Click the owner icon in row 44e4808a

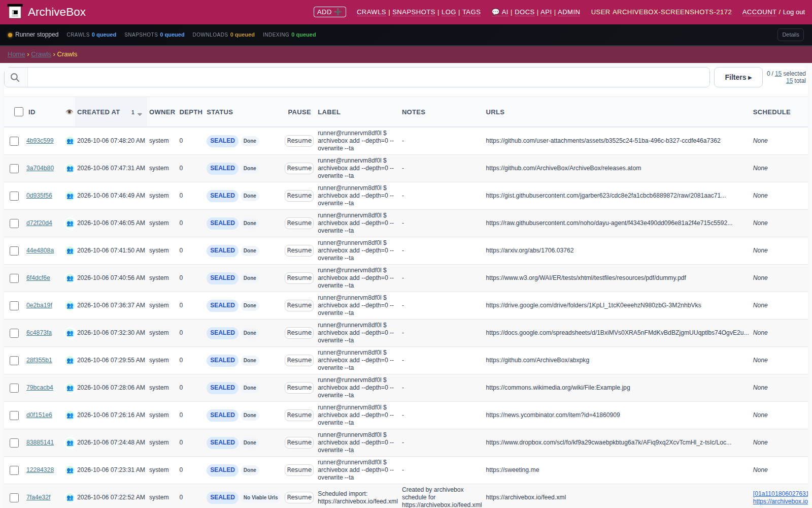click(70, 251)
